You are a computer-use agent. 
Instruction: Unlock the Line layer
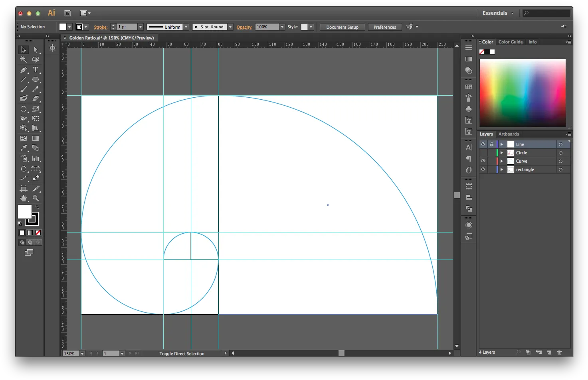(x=492, y=144)
